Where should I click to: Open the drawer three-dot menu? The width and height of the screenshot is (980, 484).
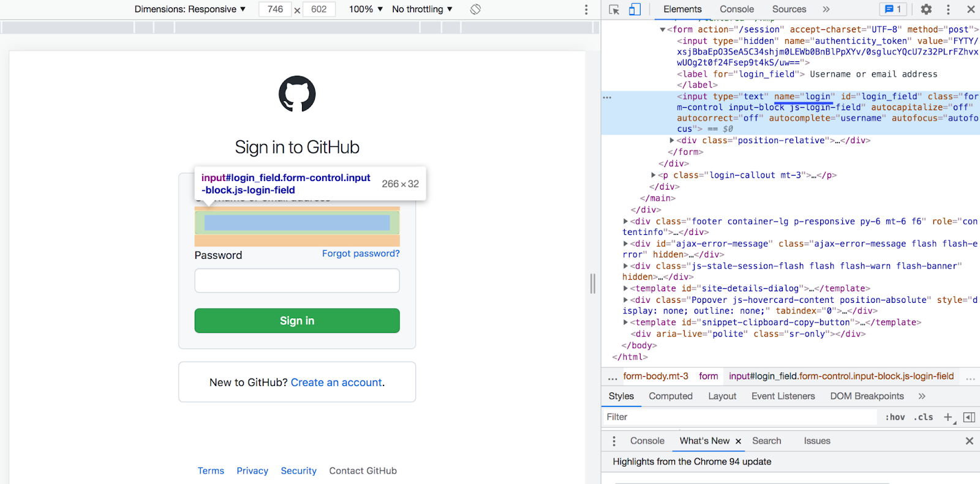tap(614, 441)
